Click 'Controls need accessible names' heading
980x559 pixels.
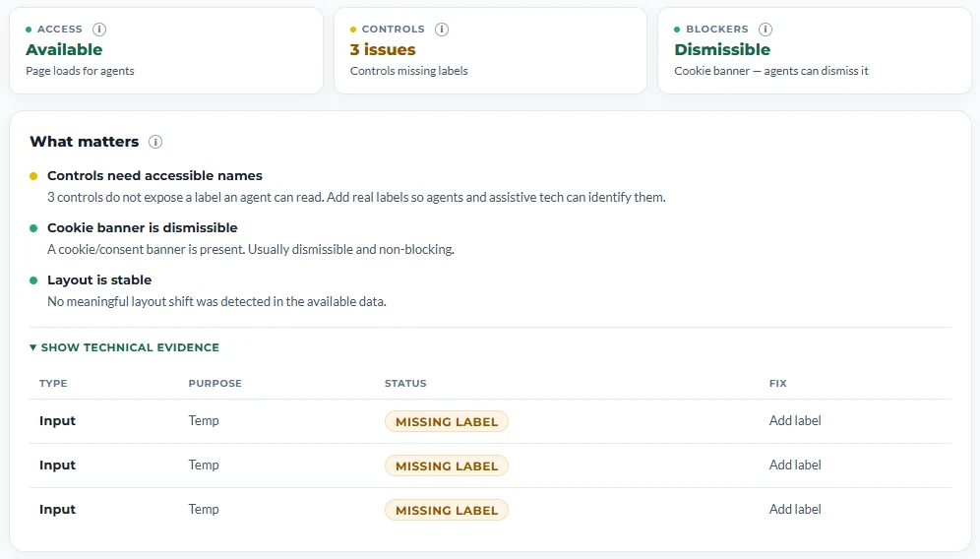click(x=155, y=176)
